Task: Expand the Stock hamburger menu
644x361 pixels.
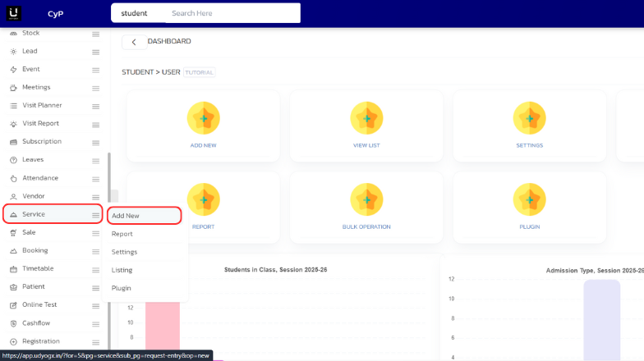Action: [95, 34]
